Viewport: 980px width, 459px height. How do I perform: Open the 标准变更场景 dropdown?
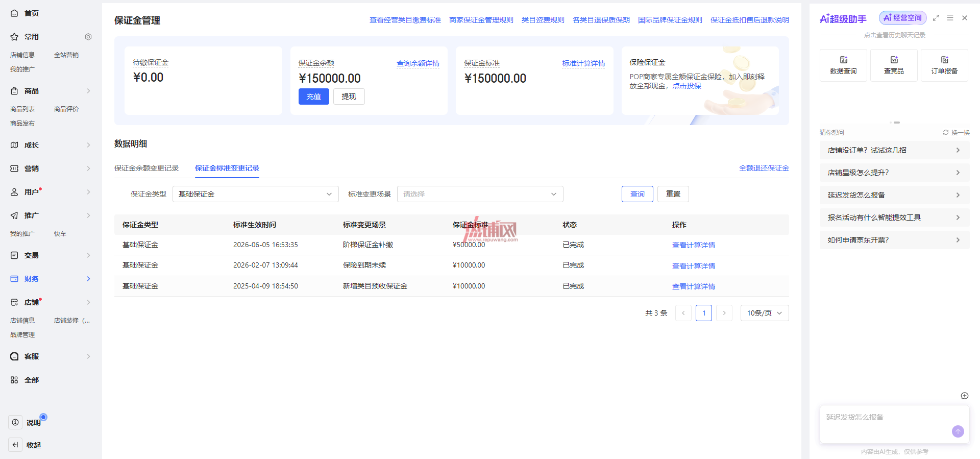[480, 194]
